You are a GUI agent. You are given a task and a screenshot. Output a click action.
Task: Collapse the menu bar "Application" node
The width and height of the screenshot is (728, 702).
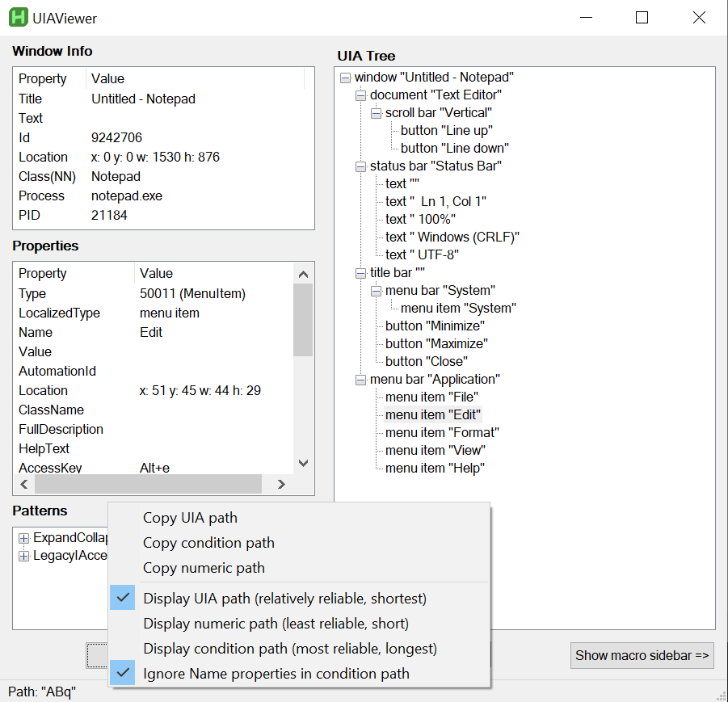point(360,379)
